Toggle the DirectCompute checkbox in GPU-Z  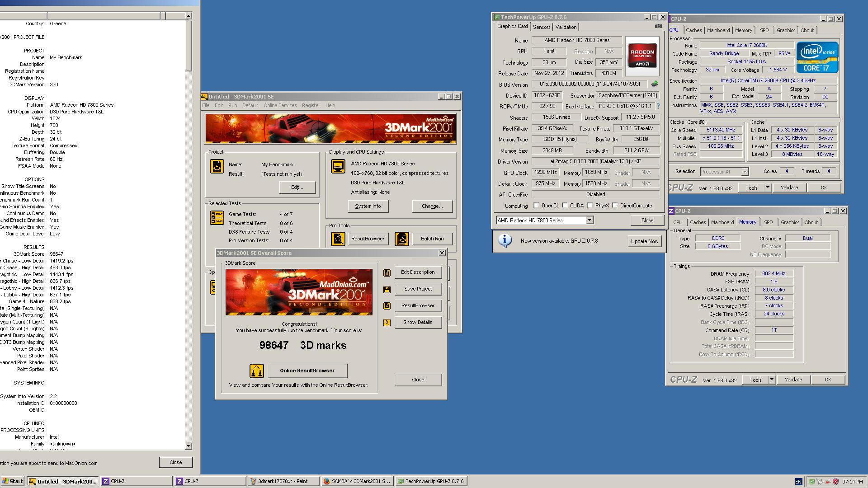[615, 206]
